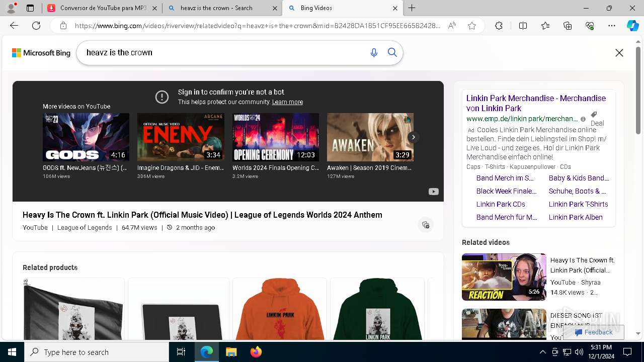This screenshot has height=362, width=644.
Task: Open the taskbar clock showing 5:31 PM
Action: coord(601,352)
